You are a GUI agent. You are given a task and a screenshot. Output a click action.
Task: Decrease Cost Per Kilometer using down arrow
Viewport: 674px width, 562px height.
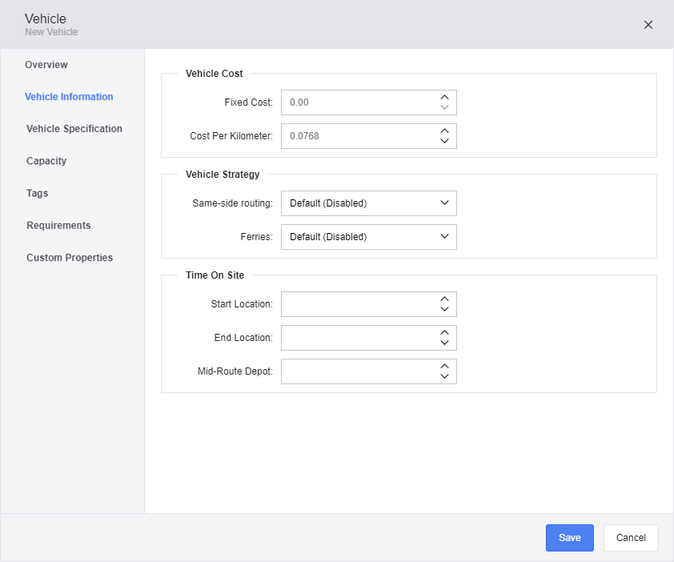point(444,141)
